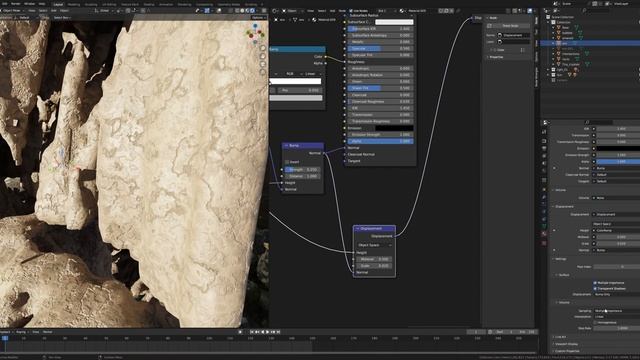Open the Options dropdown in viewport
640x360 pixels.
(258, 18)
